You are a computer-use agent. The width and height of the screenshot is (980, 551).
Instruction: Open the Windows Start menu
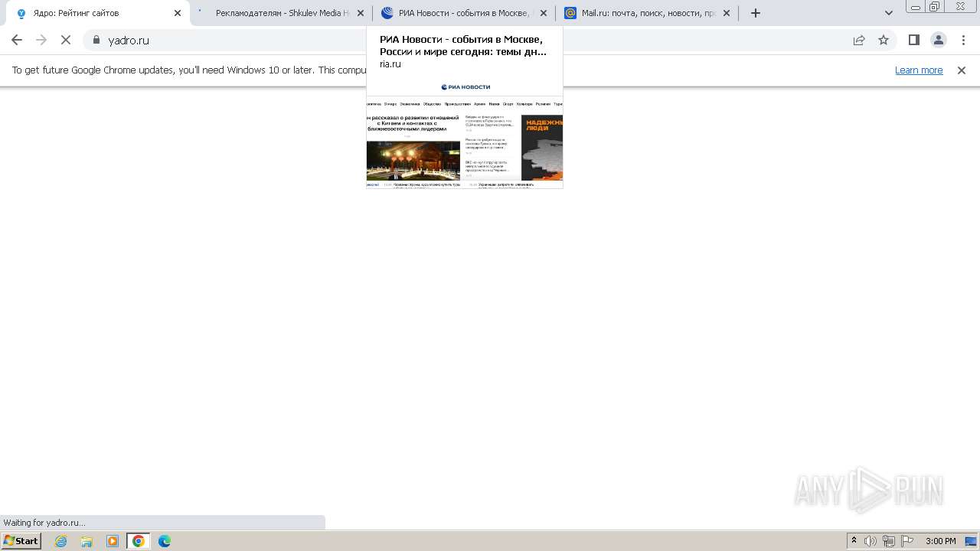coord(21,541)
